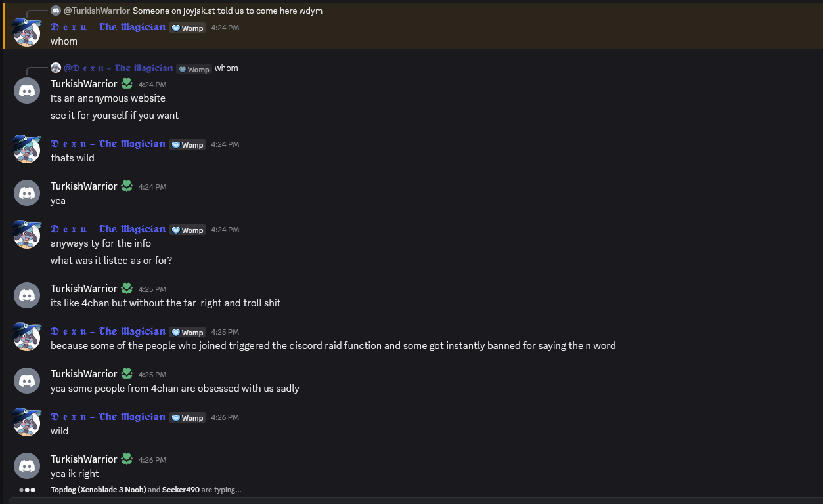823x504 pixels.
Task: Click the @Dexu mention in the reply preview
Action: point(118,68)
